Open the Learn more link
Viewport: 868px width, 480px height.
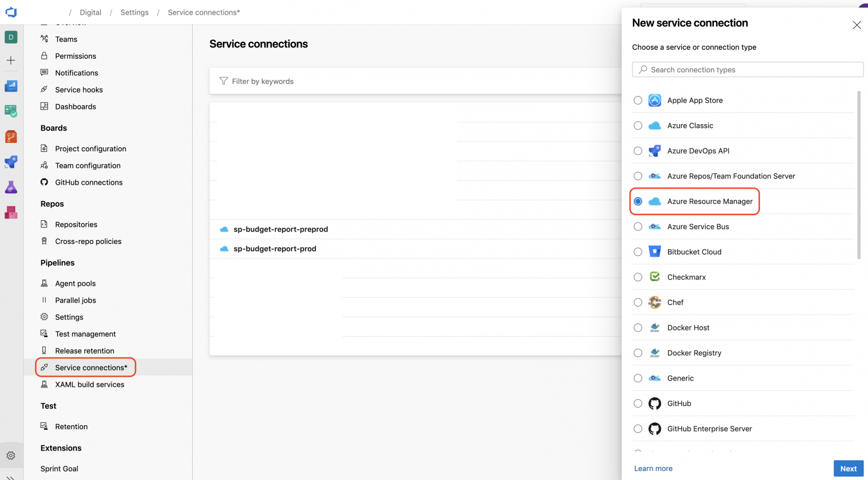pos(653,468)
